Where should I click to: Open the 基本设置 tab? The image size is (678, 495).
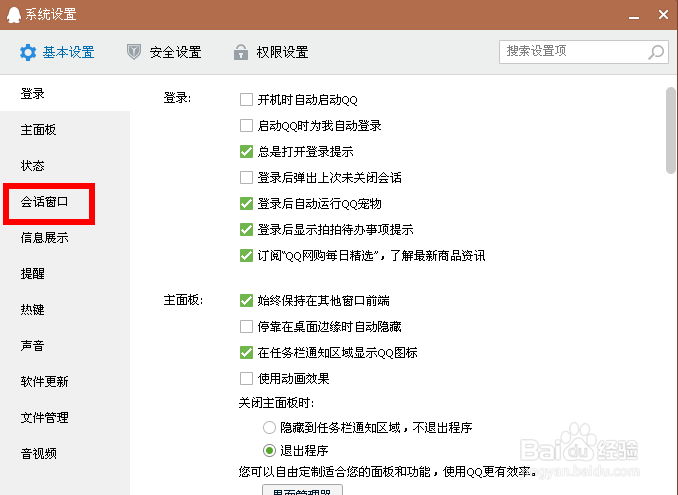pos(57,53)
